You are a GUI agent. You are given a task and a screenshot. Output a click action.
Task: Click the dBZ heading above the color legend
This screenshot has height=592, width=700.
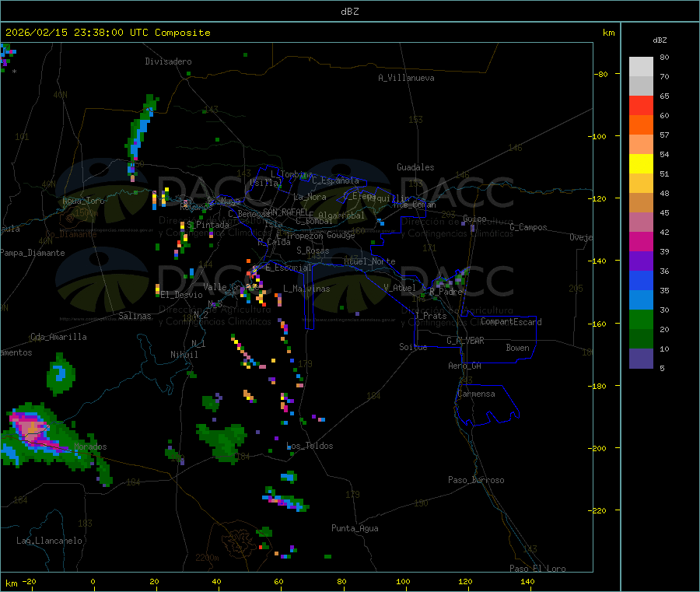tap(660, 40)
